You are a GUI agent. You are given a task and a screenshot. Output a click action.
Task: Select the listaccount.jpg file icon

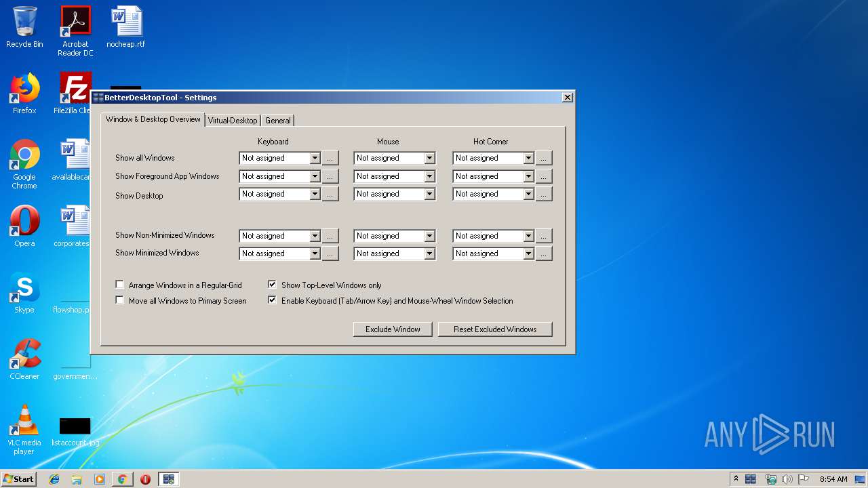75,432
